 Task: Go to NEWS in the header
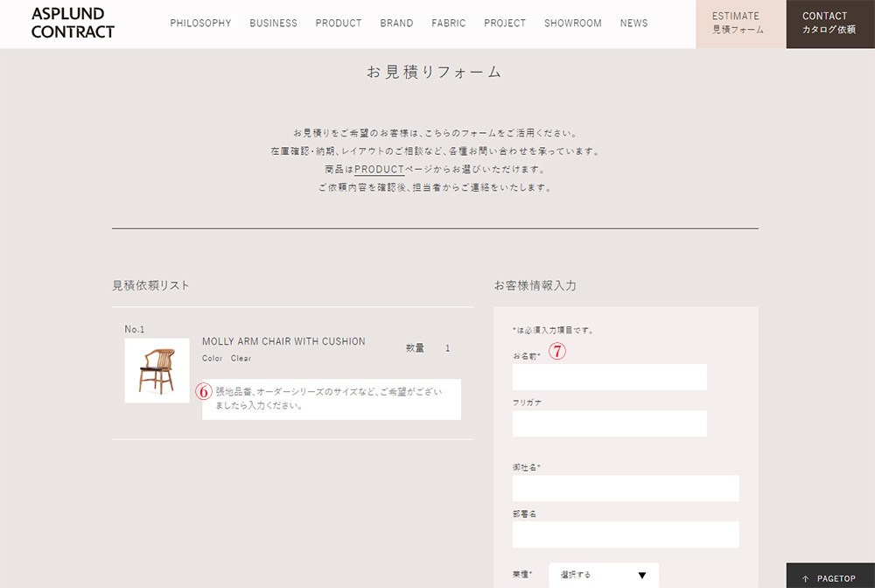tap(633, 24)
